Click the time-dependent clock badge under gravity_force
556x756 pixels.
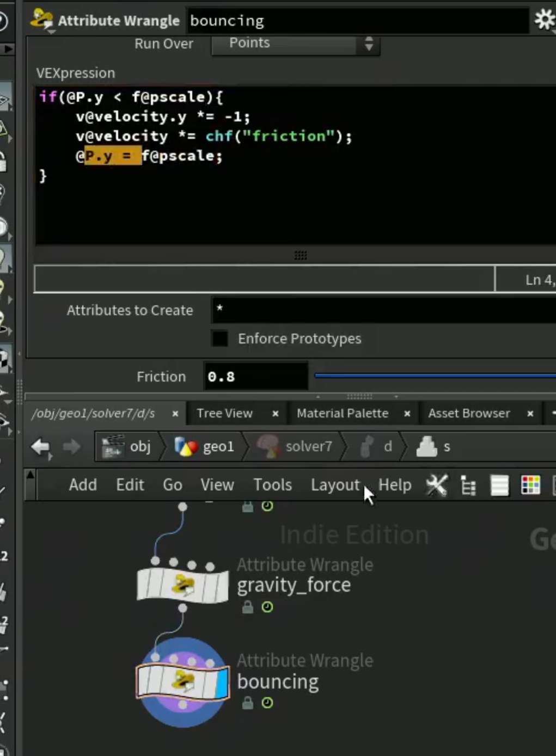click(x=267, y=607)
